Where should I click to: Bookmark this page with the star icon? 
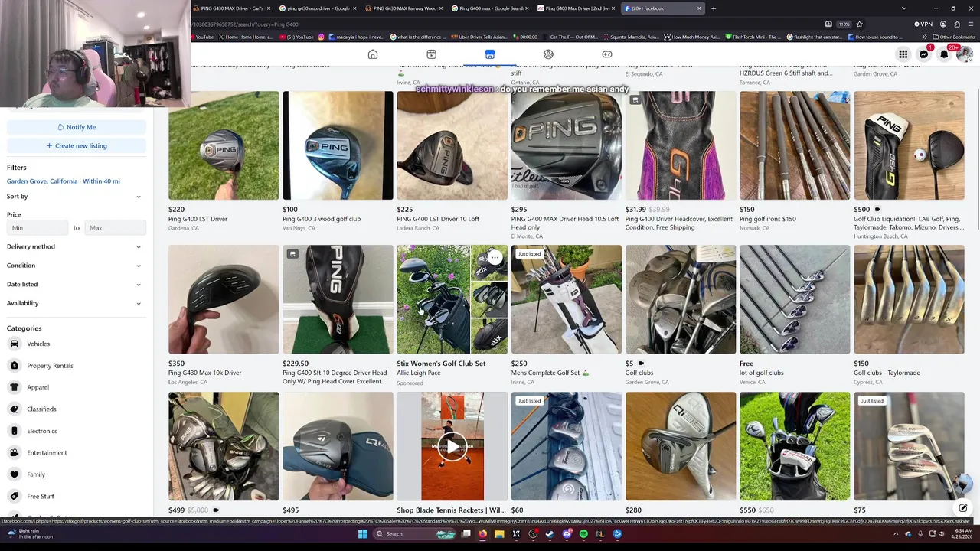[860, 24]
